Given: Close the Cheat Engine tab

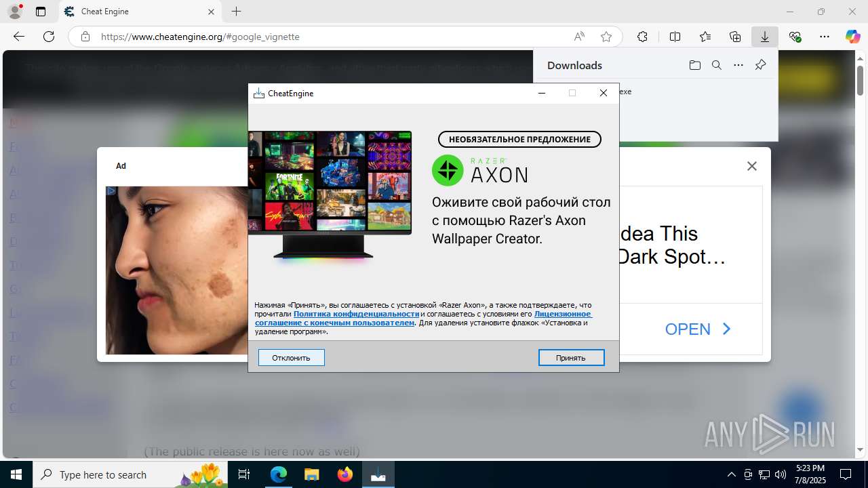Looking at the screenshot, I should [x=211, y=12].
